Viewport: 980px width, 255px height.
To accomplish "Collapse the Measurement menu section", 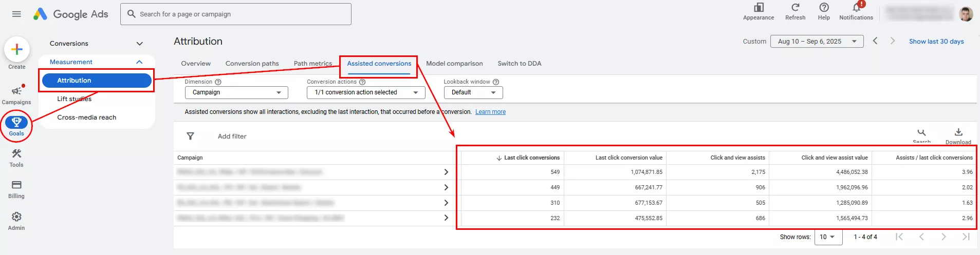I will coord(139,62).
